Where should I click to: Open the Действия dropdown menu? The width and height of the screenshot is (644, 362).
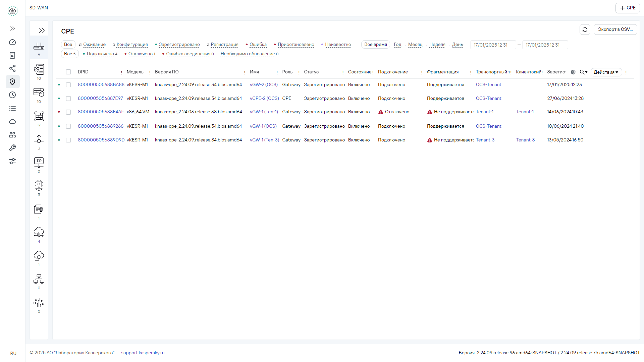coord(606,72)
